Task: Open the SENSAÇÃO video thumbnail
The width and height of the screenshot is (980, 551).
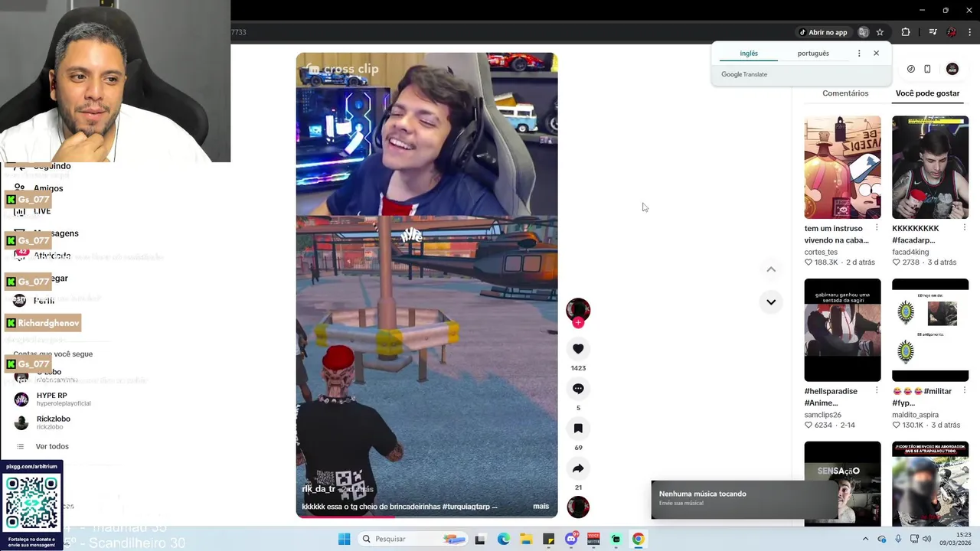Action: pos(842,484)
